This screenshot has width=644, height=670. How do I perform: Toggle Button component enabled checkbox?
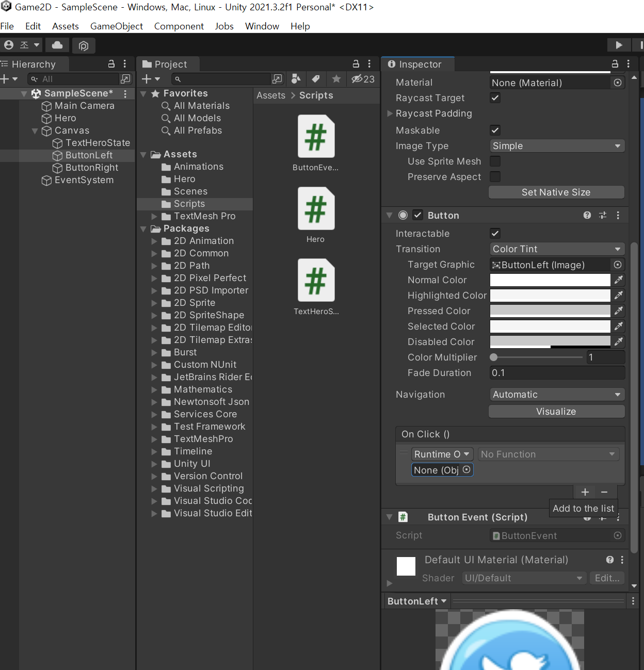click(418, 215)
